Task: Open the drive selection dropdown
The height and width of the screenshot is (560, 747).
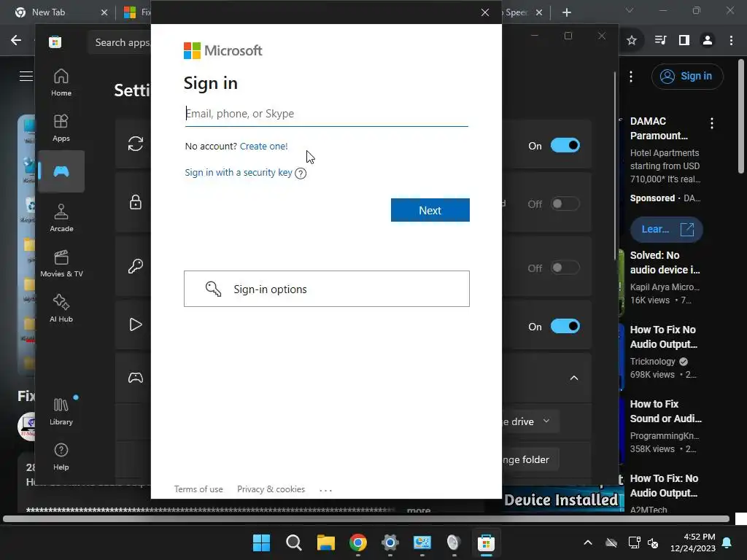Action: (530, 421)
